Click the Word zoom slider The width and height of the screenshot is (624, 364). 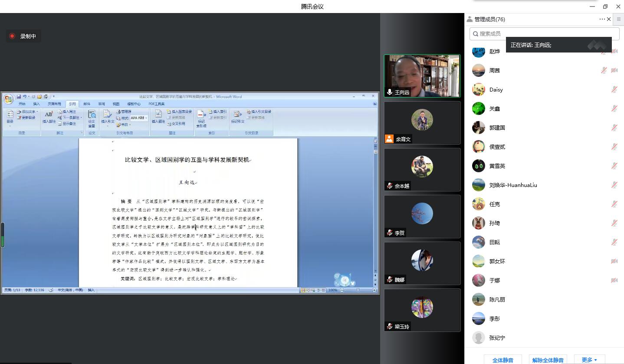[x=358, y=290]
